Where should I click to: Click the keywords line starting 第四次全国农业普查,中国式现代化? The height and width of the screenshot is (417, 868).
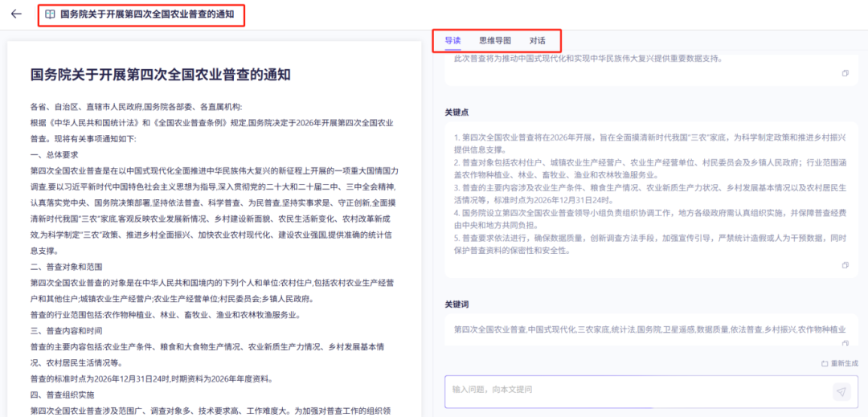click(649, 329)
